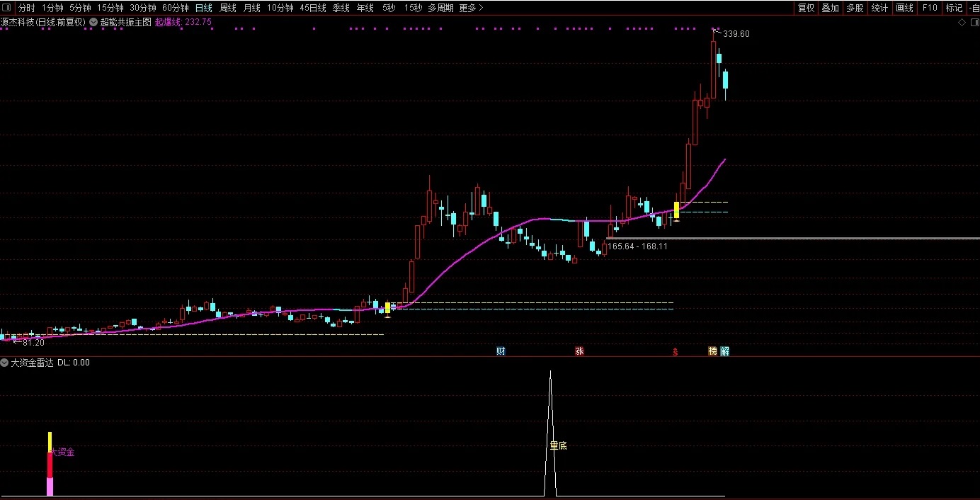Select the 15秒 period tab
The width and height of the screenshot is (980, 500).
pyautogui.click(x=413, y=8)
